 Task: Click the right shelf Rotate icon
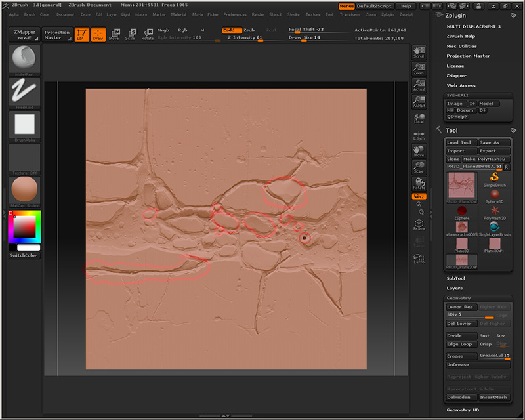click(419, 184)
